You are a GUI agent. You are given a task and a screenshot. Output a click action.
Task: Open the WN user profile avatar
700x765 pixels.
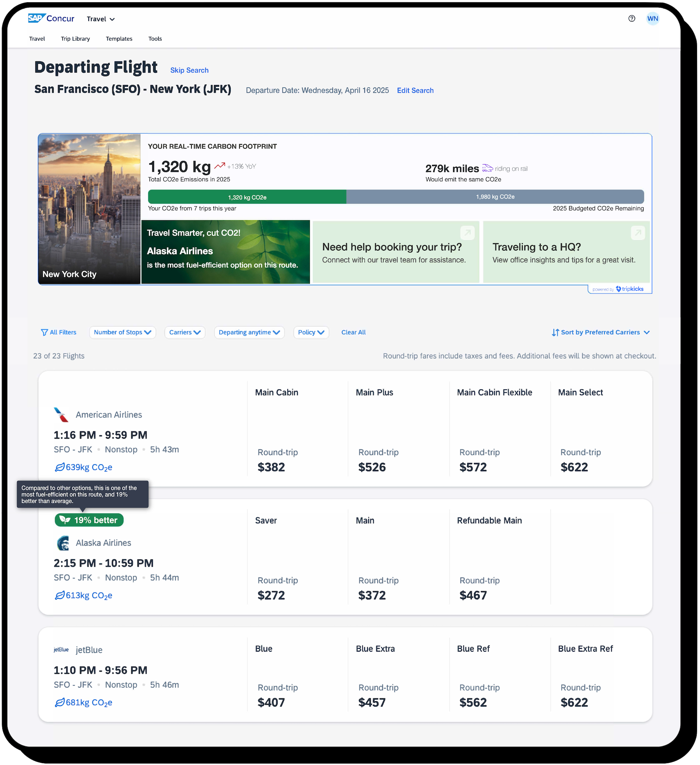click(x=653, y=19)
